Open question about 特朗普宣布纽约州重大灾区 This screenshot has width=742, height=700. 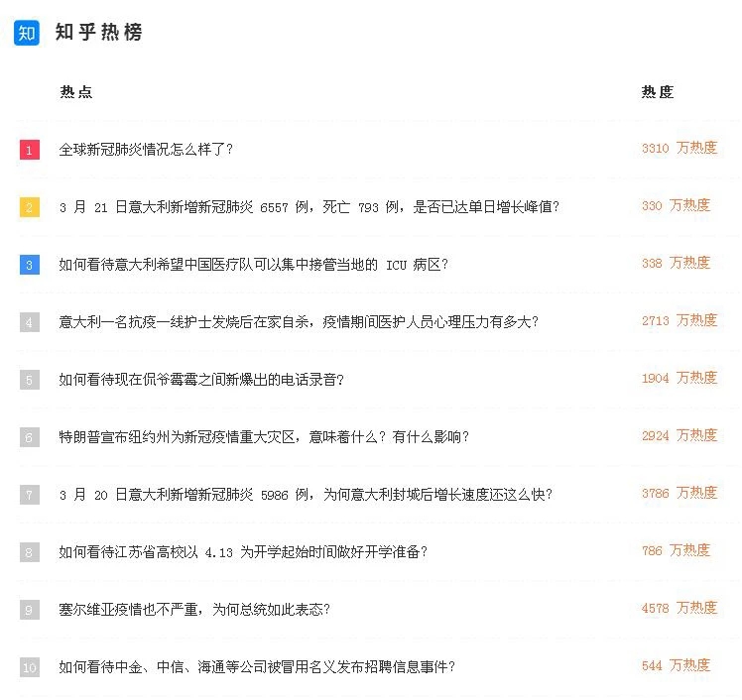[264, 437]
